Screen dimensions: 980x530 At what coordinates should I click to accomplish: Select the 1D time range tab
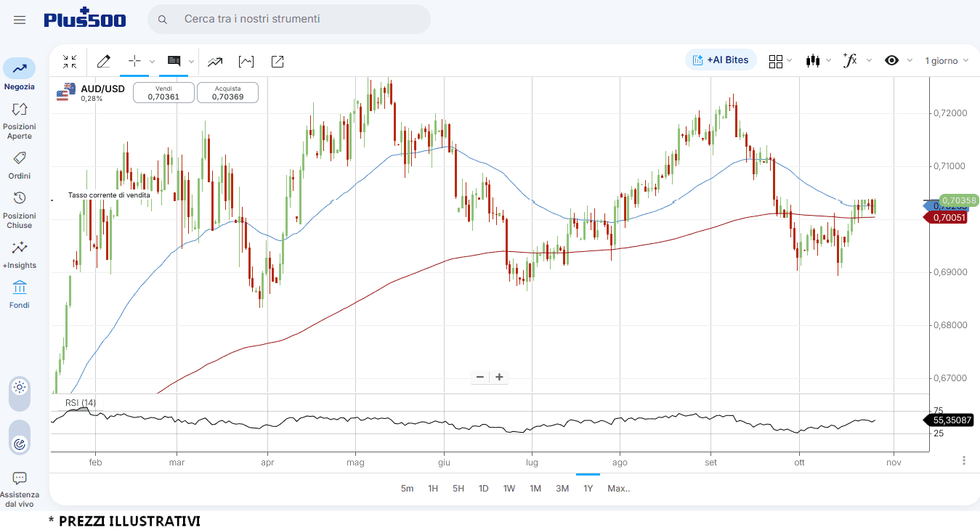tap(483, 489)
